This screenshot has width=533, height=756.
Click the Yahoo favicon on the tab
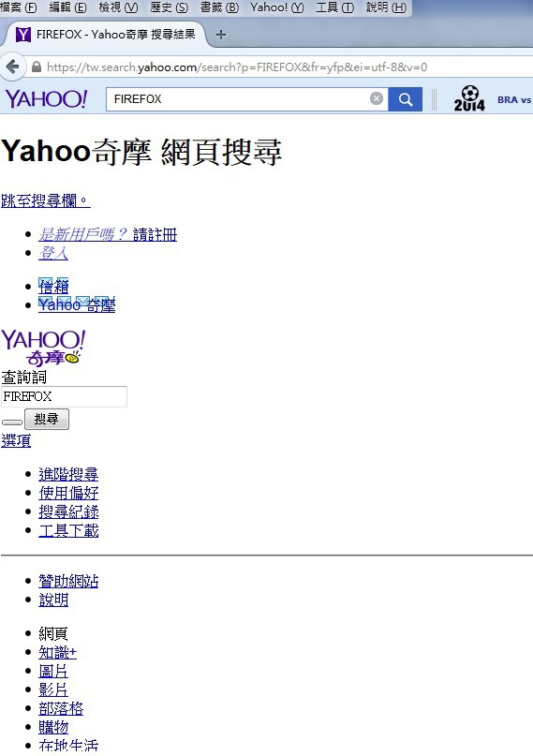pyautogui.click(x=23, y=35)
